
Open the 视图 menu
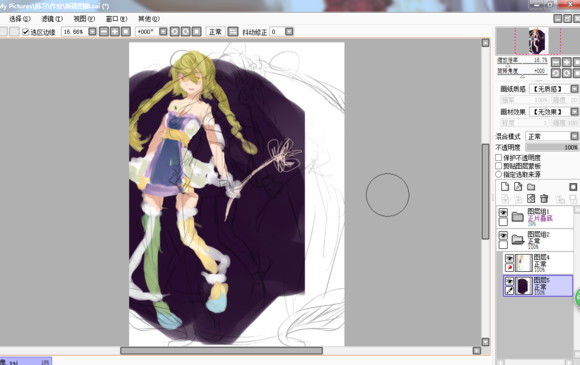(84, 19)
